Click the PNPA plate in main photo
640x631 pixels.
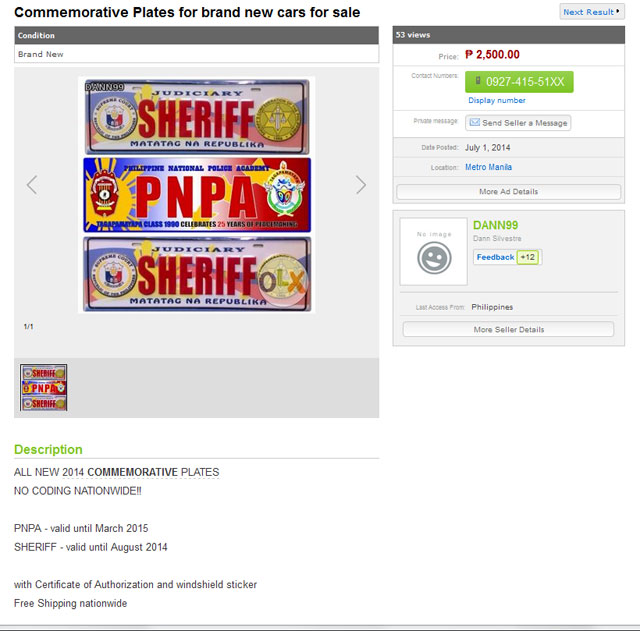click(x=197, y=195)
